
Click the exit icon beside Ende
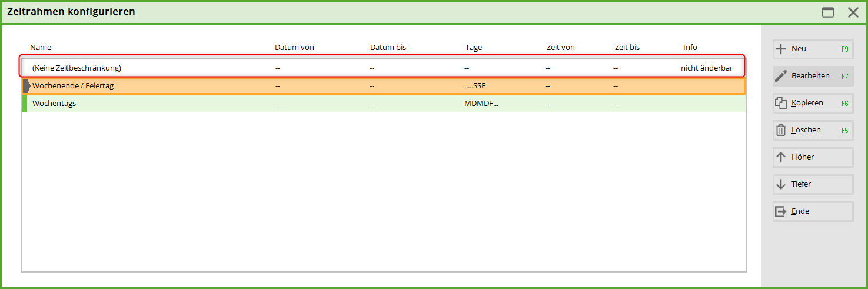tap(781, 211)
